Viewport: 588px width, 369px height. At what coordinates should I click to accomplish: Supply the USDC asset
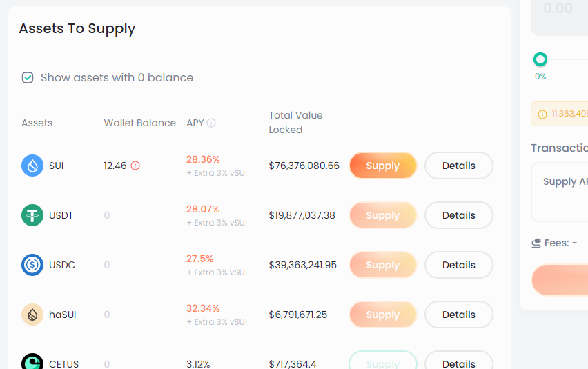pos(383,265)
